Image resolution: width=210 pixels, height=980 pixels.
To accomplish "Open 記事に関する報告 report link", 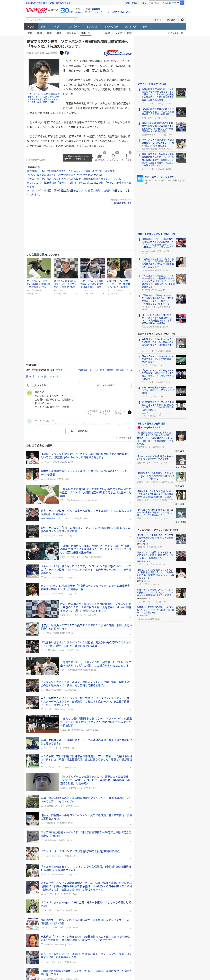I will tap(35, 160).
